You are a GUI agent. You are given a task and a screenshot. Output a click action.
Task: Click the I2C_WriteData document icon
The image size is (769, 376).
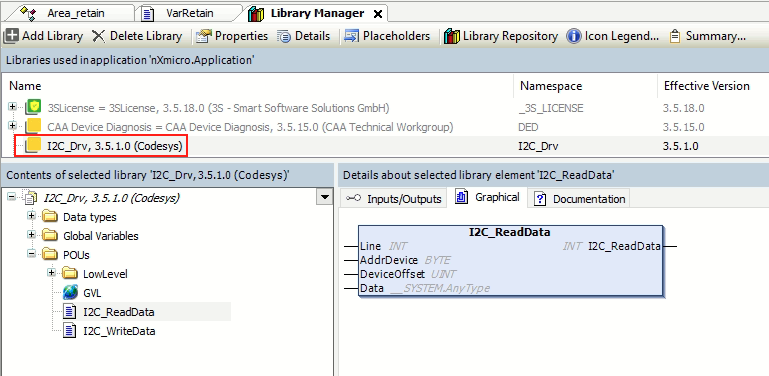(x=70, y=331)
